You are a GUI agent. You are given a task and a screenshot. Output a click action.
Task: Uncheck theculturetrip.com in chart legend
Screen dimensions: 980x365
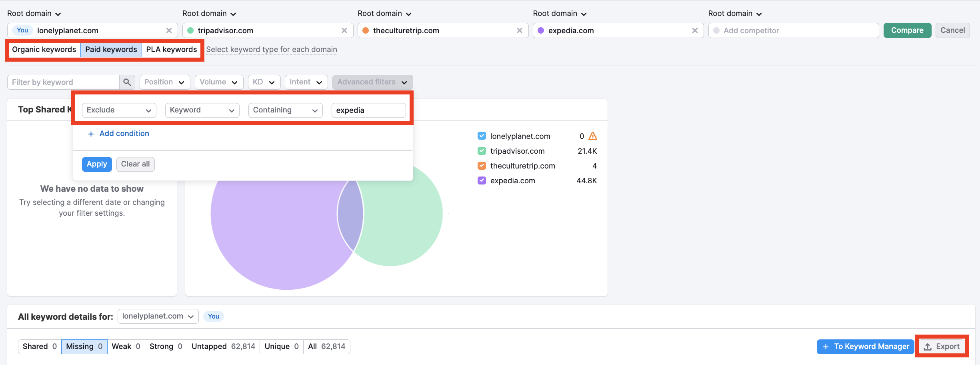tap(482, 166)
